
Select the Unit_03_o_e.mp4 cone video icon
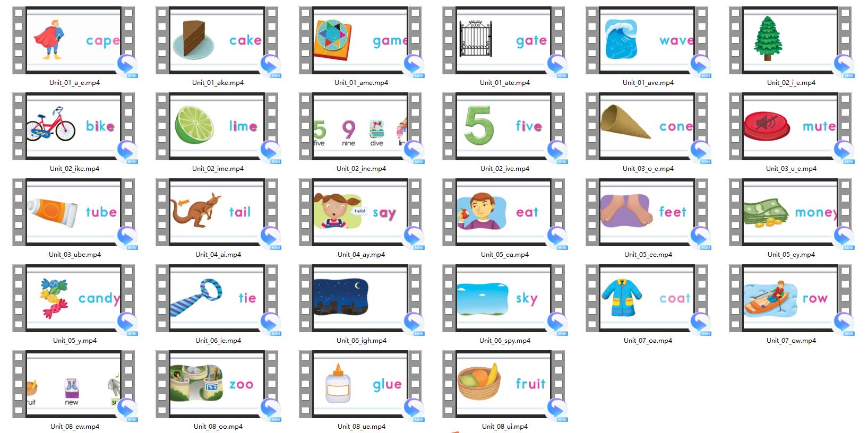coord(647,126)
